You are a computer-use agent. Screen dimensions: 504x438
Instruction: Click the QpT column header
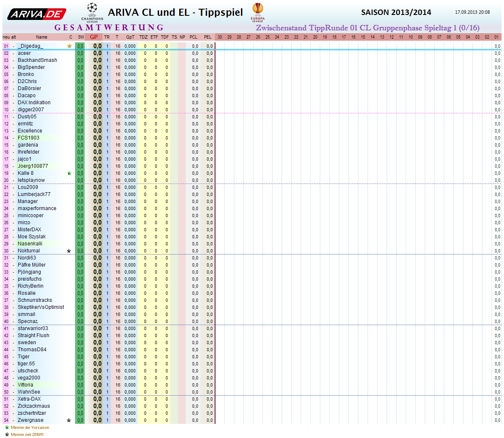tap(130, 37)
